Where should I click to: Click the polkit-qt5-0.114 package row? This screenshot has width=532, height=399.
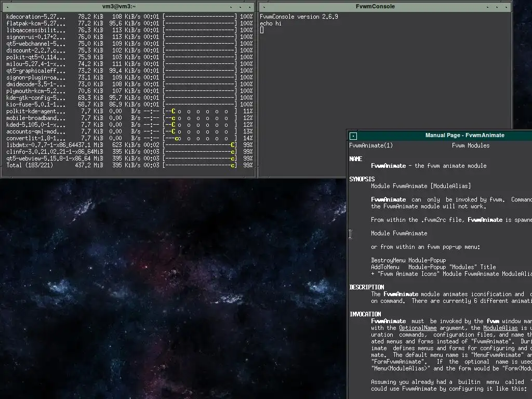129,57
